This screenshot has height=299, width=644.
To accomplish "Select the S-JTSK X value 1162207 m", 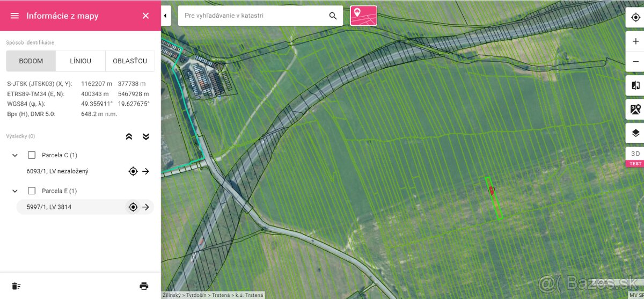I will (97, 84).
